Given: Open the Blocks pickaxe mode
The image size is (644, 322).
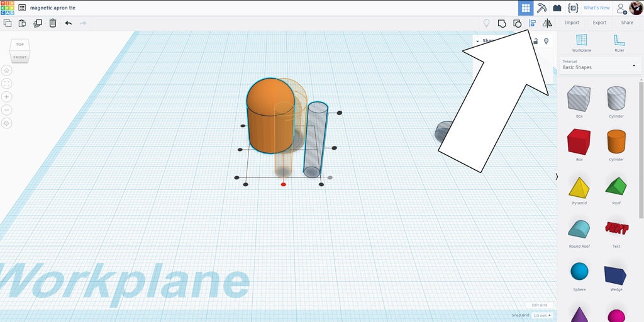Looking at the screenshot, I should point(541,8).
